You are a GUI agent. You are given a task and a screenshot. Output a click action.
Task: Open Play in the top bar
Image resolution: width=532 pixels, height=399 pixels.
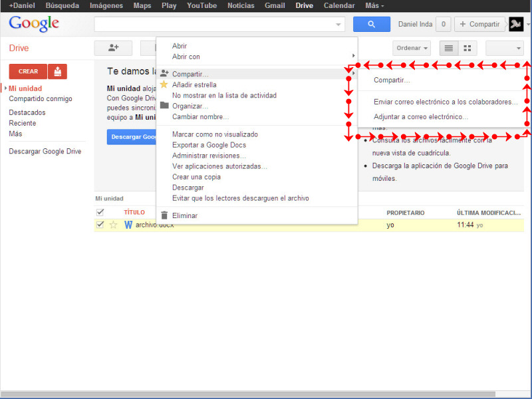click(169, 6)
